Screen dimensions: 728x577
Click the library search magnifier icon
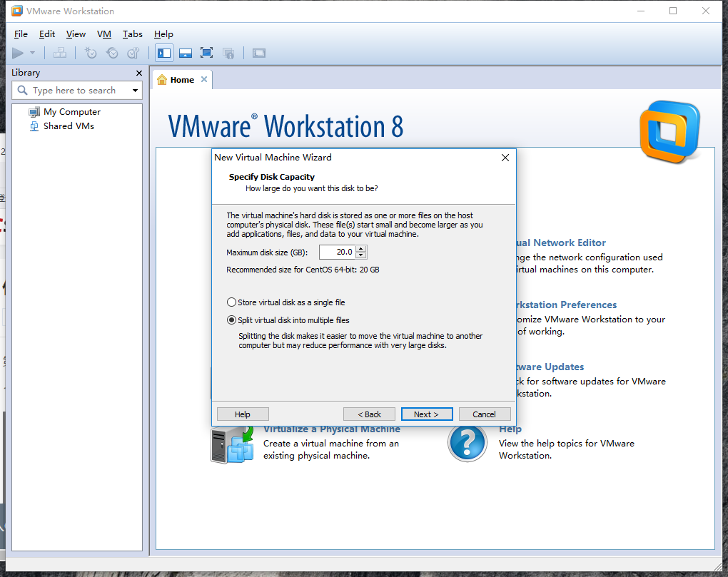[x=22, y=90]
